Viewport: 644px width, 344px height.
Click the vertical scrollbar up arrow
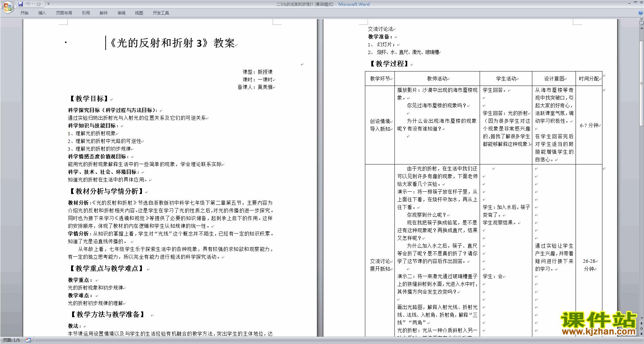pos(642,28)
